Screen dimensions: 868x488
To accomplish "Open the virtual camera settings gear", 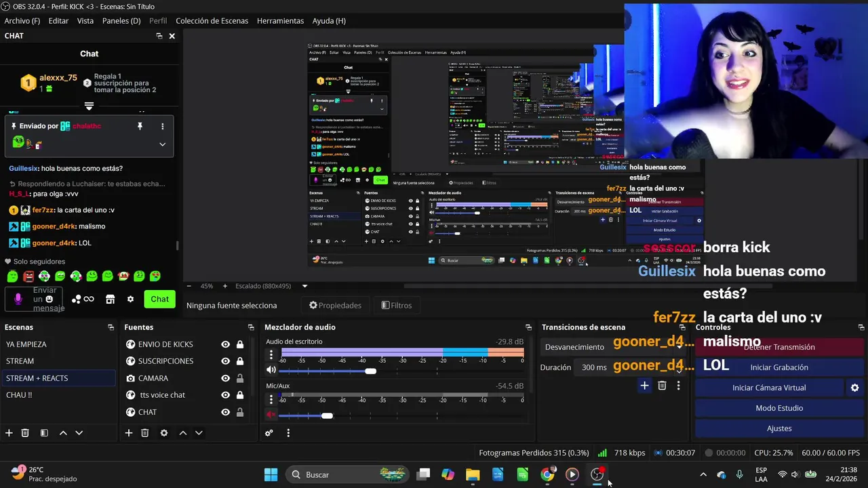I will pos(854,388).
